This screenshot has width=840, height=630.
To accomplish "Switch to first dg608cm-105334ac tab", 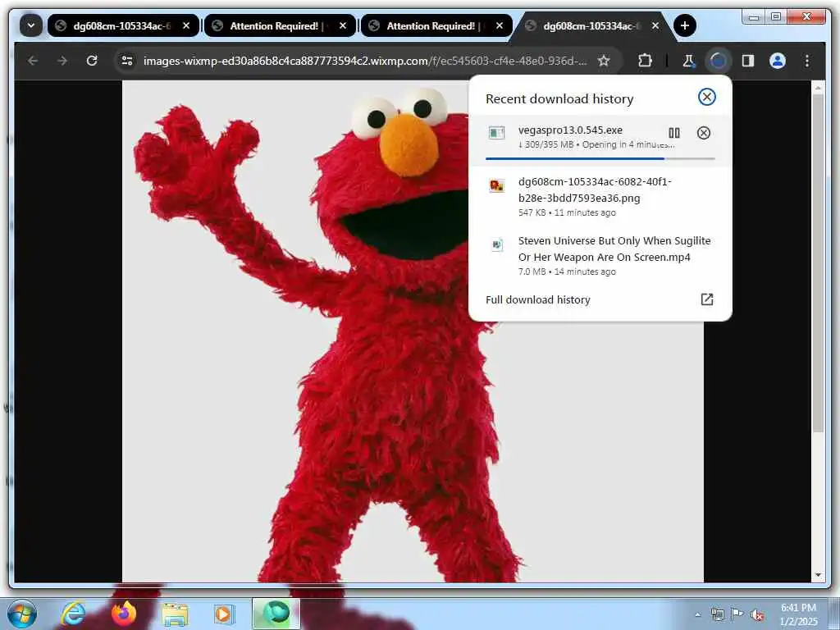I will [x=123, y=25].
